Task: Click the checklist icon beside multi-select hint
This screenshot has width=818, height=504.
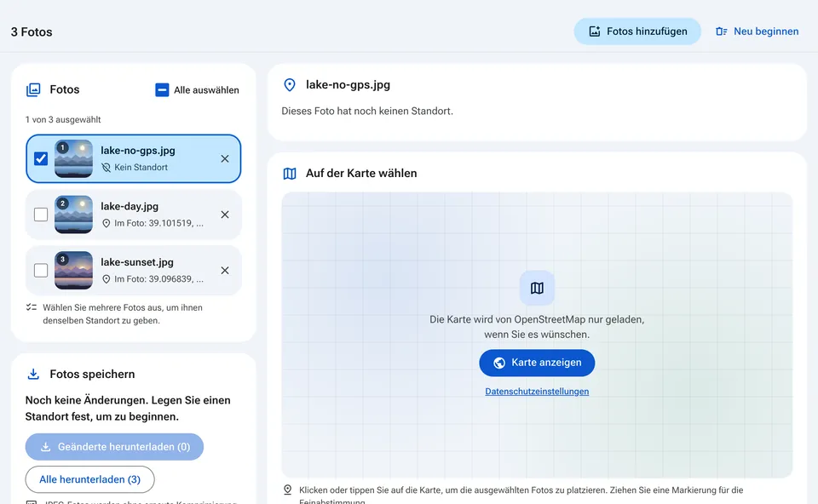Action: point(32,307)
